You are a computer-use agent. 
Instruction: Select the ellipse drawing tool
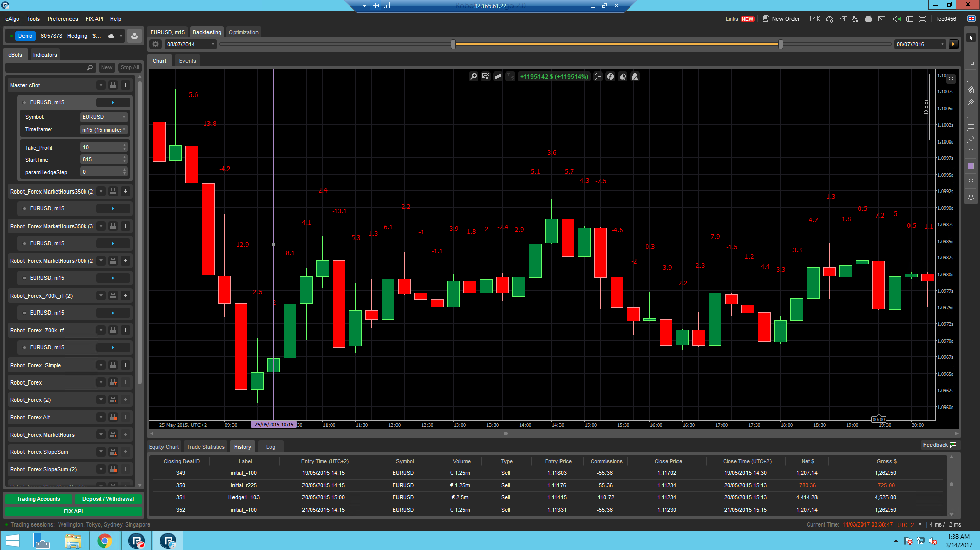pos(971,139)
